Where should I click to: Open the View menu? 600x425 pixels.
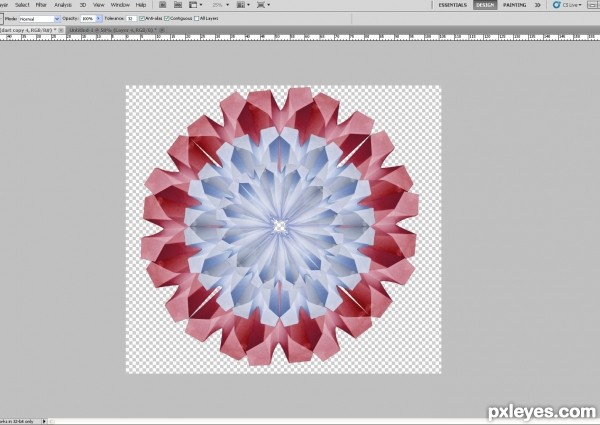click(x=99, y=5)
